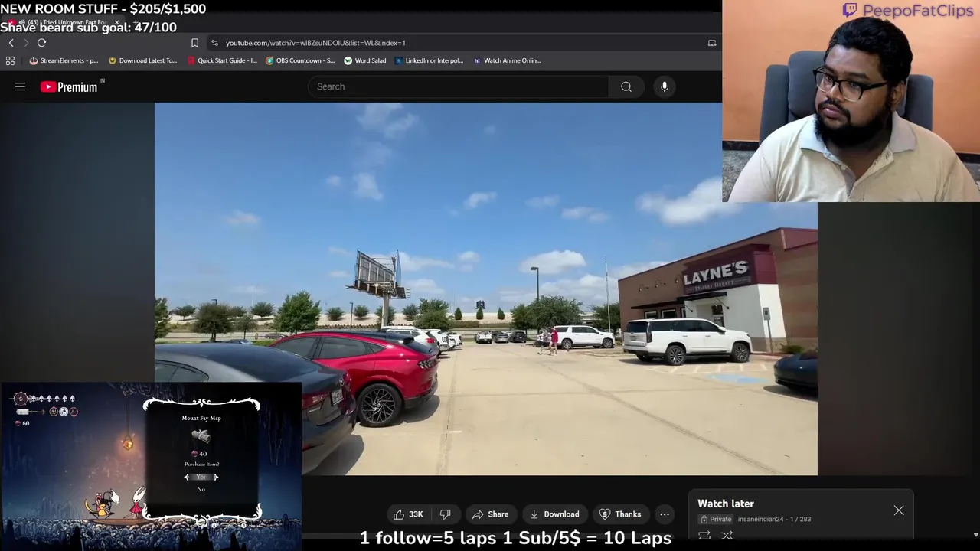Viewport: 980px width, 551px height.
Task: Click the Download button
Action: (554, 514)
